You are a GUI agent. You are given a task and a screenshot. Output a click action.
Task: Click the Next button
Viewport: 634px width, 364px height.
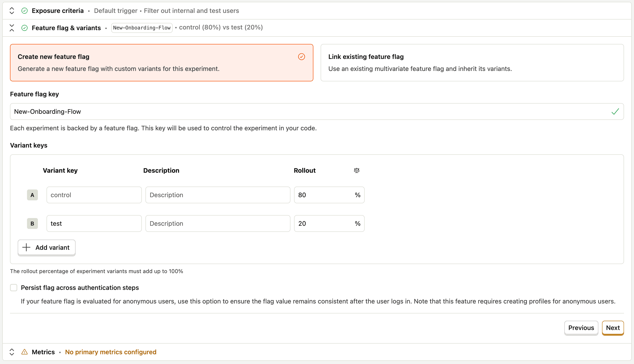(612, 328)
